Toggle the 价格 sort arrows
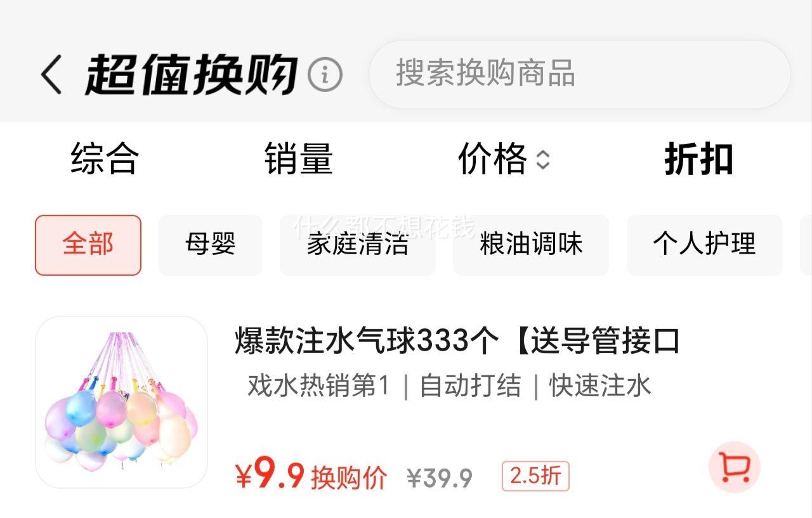Viewport: 812px width, 518px height. pyautogui.click(x=542, y=159)
